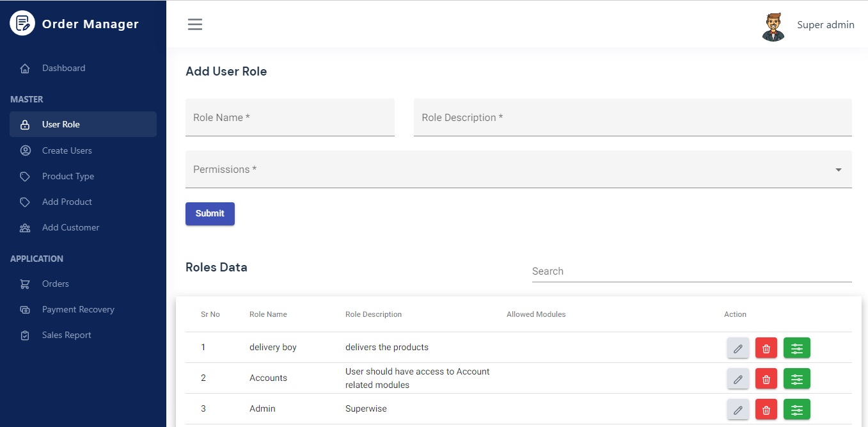Delete the Accounts role with trash icon
This screenshot has height=427, width=868.
[x=766, y=378]
